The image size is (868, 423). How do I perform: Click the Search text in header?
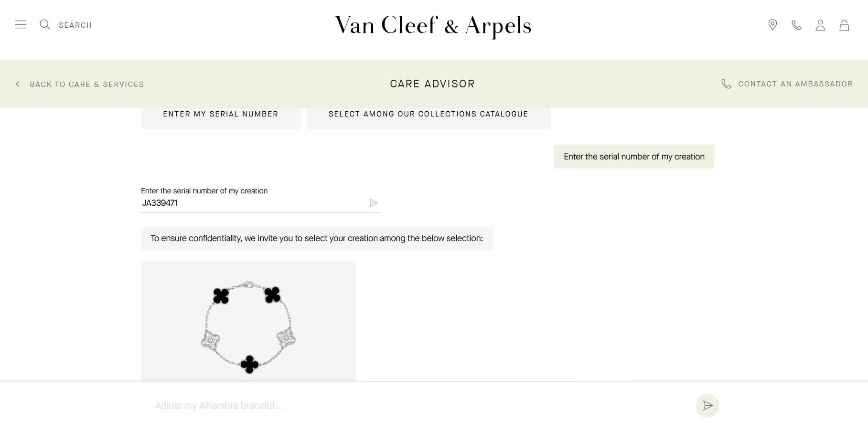(x=75, y=25)
